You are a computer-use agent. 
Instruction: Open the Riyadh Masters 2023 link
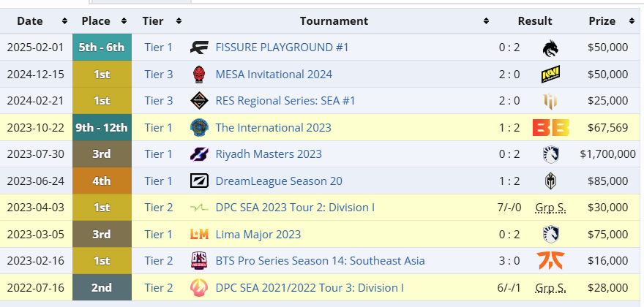click(269, 154)
